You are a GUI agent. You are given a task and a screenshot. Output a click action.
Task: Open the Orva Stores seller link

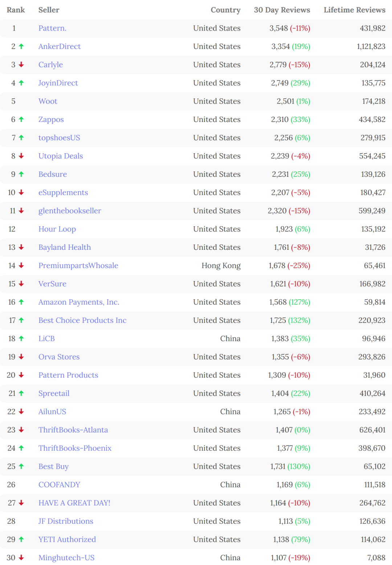(x=59, y=357)
